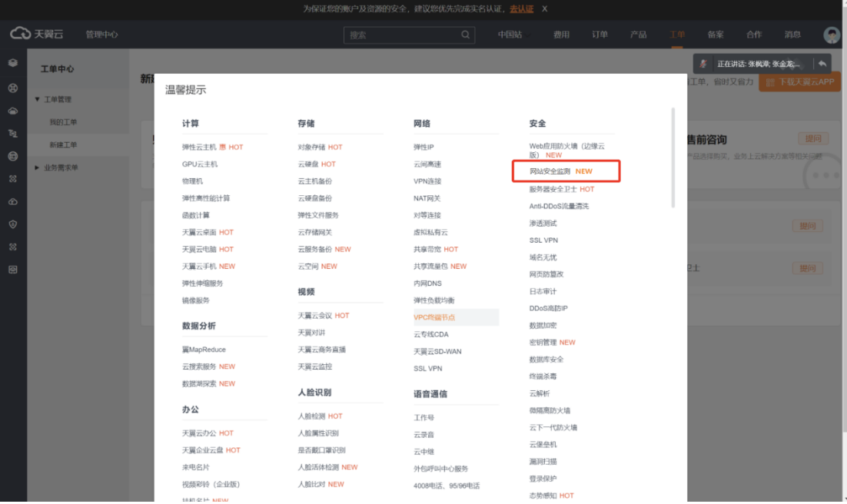Open the 费用 menu in top navigation
847x504 pixels.
[561, 35]
